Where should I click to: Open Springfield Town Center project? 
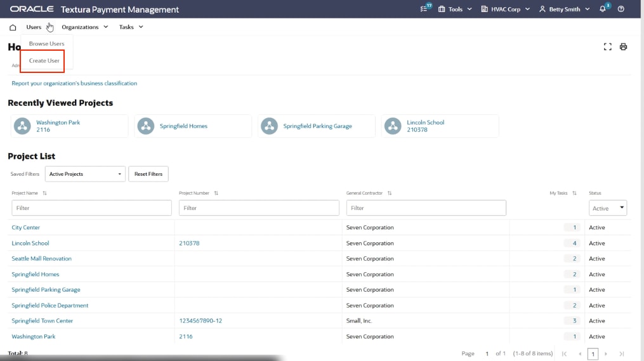(43, 321)
